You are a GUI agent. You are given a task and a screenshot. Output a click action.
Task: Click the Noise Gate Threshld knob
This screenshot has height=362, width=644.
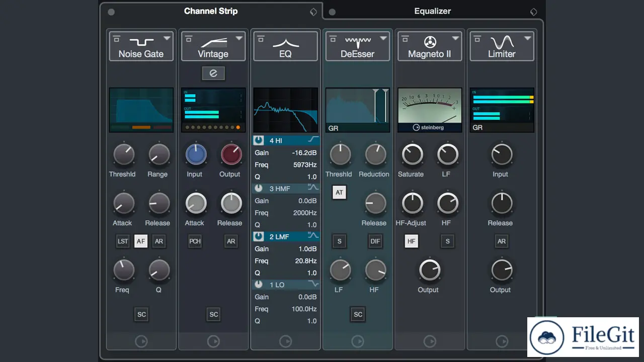pyautogui.click(x=124, y=155)
